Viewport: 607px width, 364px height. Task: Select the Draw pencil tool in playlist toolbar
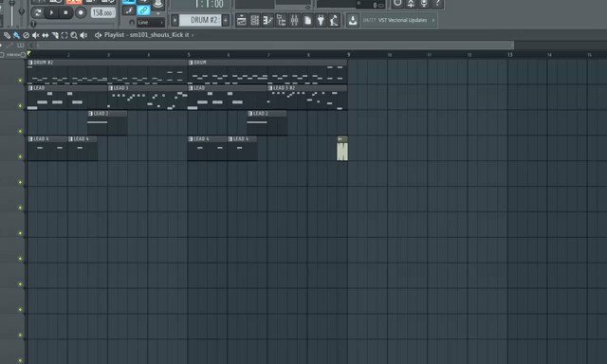tap(7, 35)
